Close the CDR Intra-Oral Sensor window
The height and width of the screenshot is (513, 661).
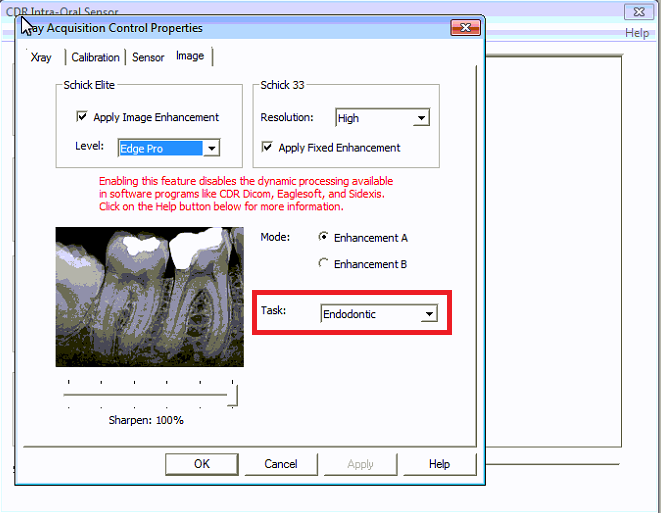(x=636, y=12)
